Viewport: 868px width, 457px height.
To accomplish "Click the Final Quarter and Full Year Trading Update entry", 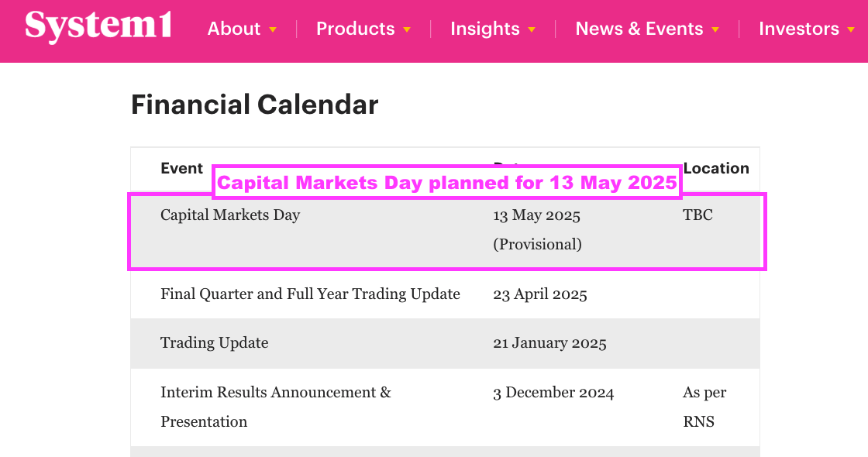I will click(x=310, y=294).
